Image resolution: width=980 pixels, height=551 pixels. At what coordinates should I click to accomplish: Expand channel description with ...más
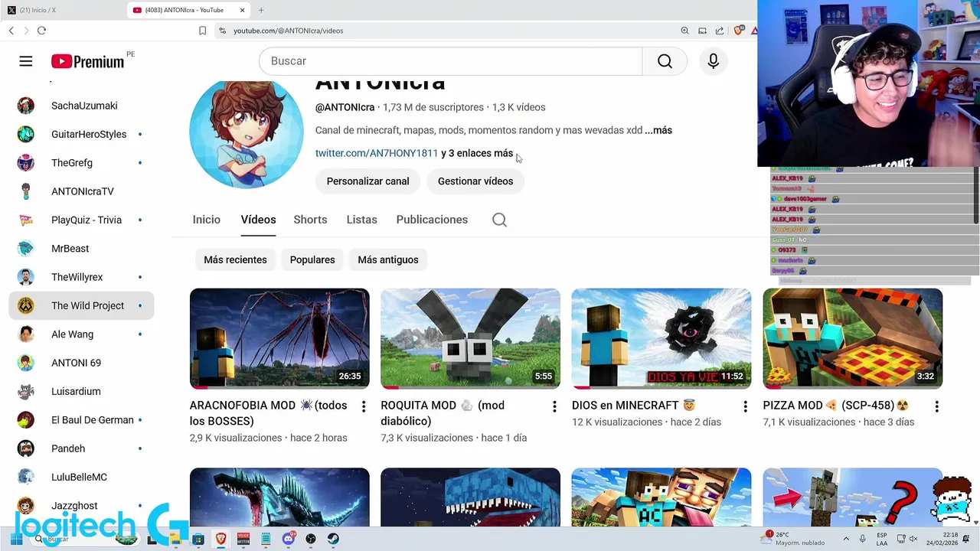[x=658, y=130]
